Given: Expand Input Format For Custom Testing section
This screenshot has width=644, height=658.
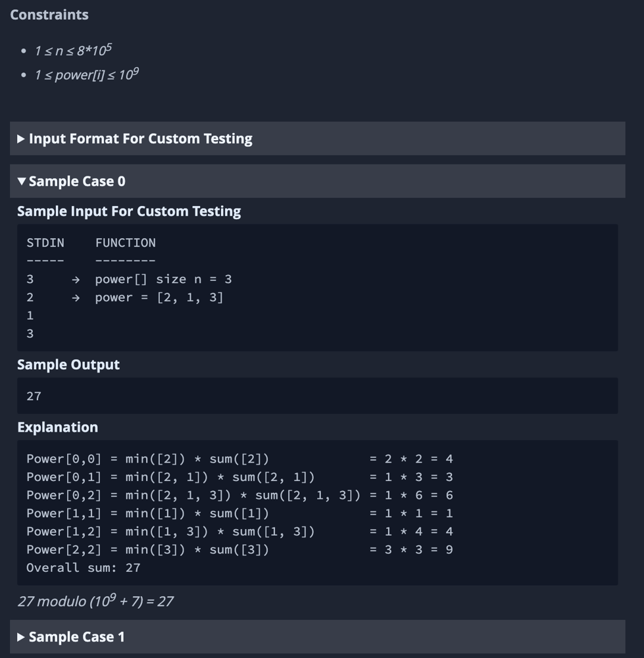Looking at the screenshot, I should pos(317,138).
